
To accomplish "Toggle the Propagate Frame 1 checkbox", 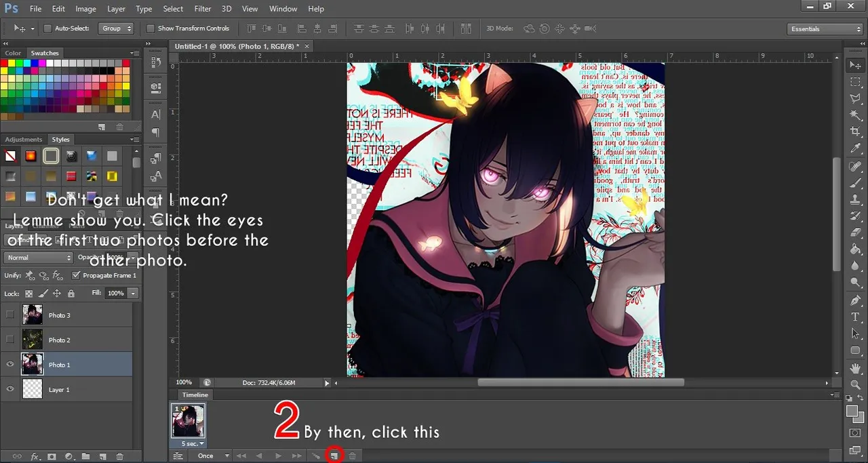I will tap(75, 275).
